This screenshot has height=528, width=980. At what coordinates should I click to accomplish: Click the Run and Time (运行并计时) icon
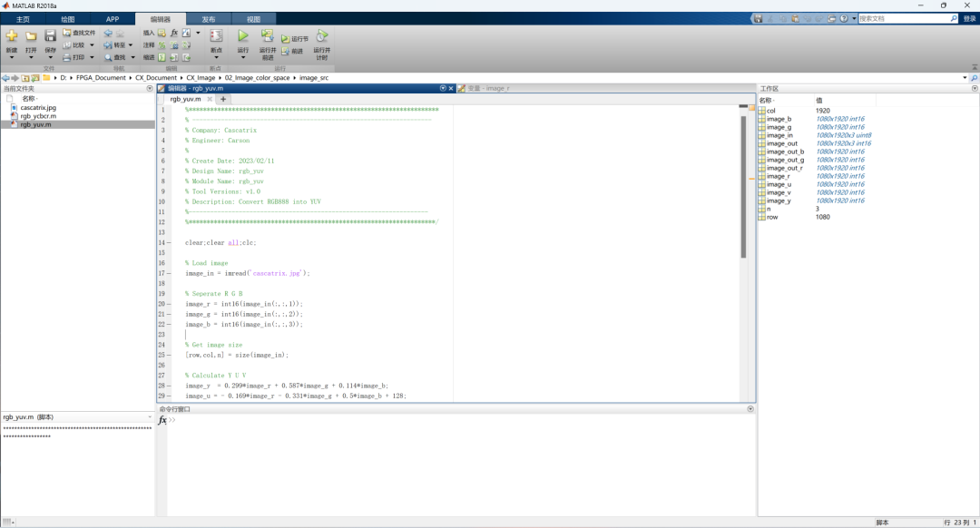pos(321,36)
